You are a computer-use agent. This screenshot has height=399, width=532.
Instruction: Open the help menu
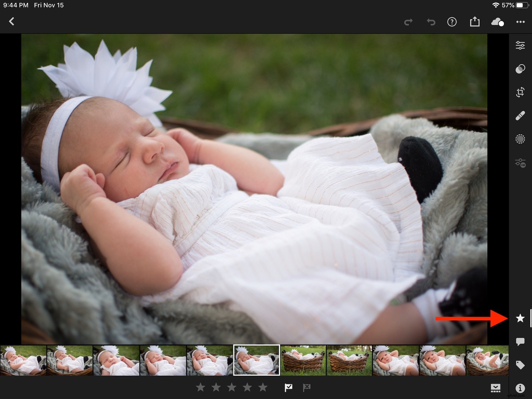point(452,21)
